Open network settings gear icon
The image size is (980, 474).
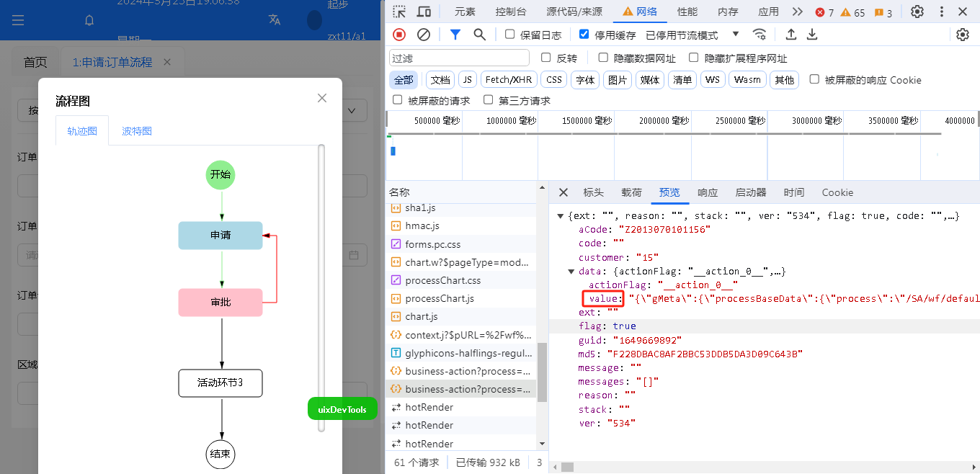click(963, 35)
